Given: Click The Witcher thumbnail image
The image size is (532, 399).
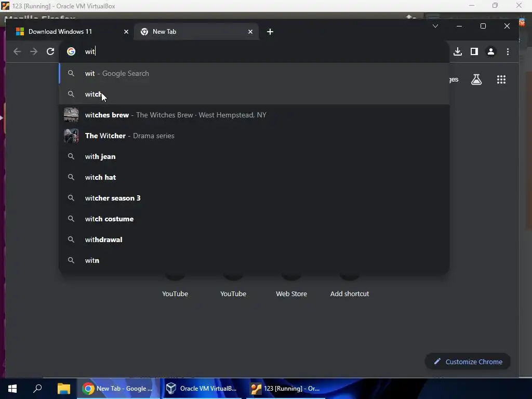Looking at the screenshot, I should coord(71,136).
